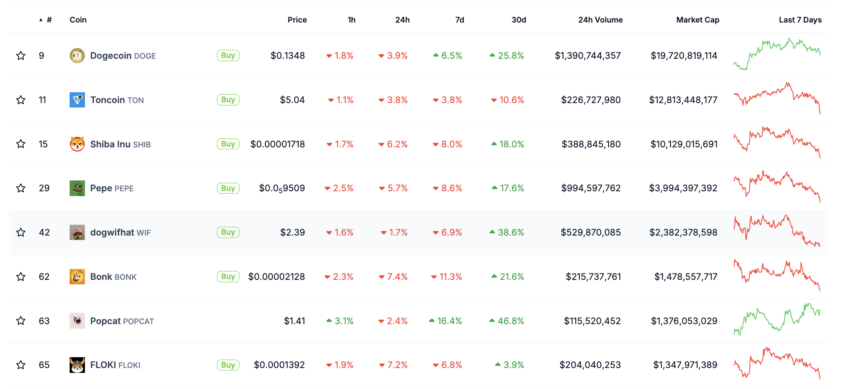
Task: Click Buy for FLOKI
Action: (x=228, y=365)
